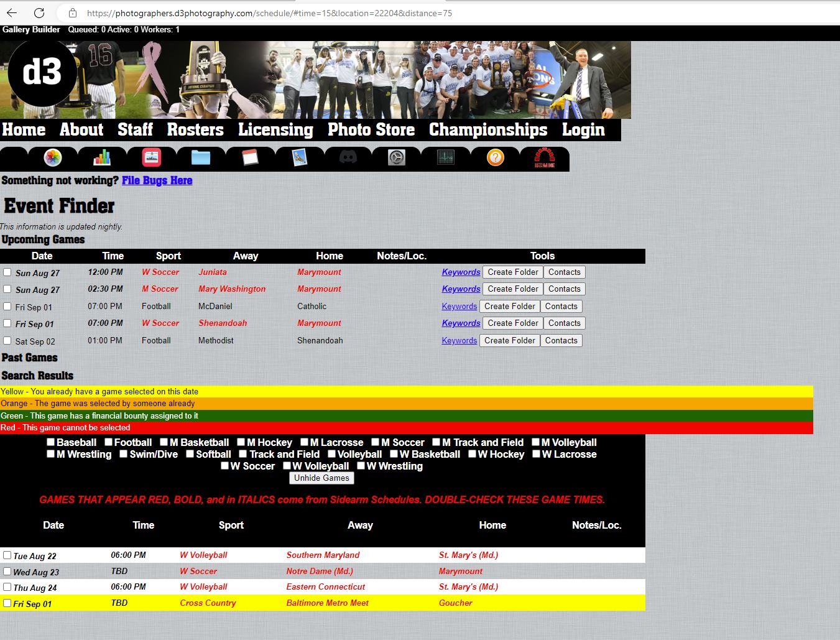The height and width of the screenshot is (640, 840).
Task: Enable the Football sport filter checkbox
Action: tap(109, 442)
